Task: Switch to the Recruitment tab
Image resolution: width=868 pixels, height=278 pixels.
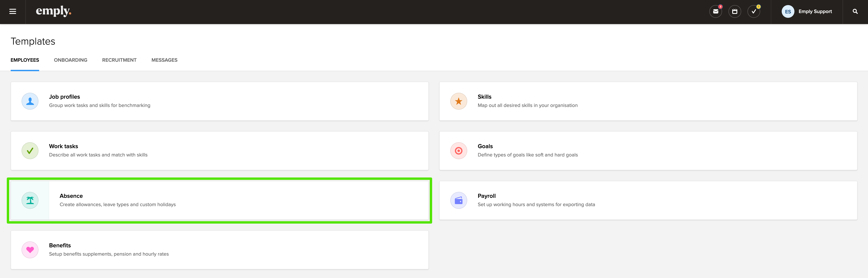Action: [119, 60]
